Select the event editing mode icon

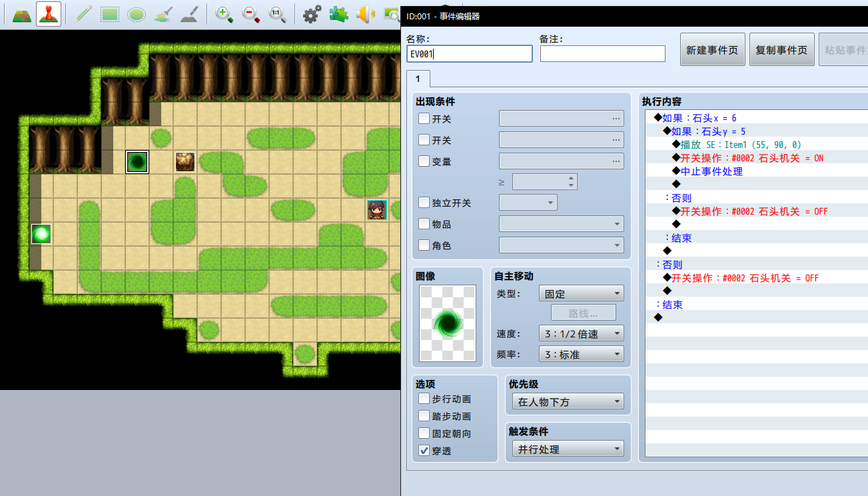point(49,14)
